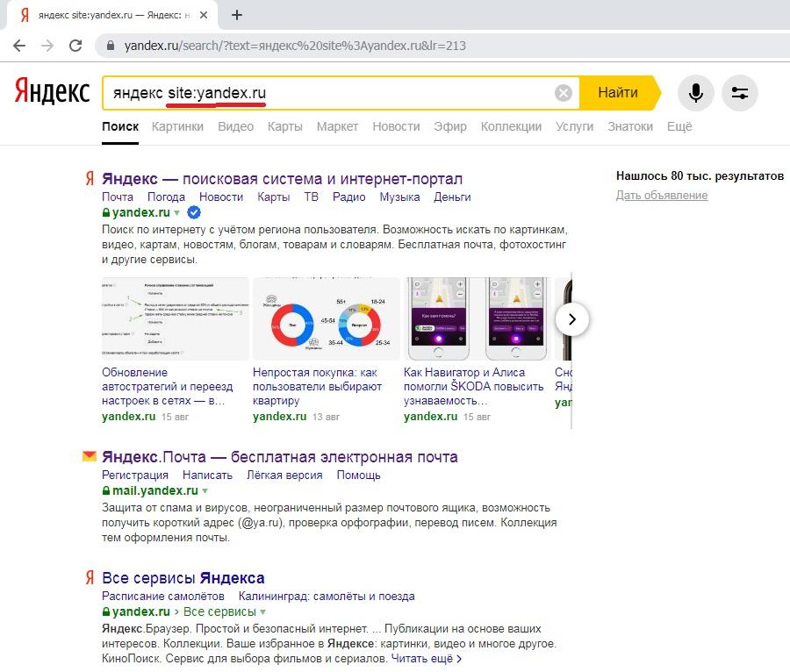790x672 pixels.
Task: Click Написать sitelink
Action: 207,475
